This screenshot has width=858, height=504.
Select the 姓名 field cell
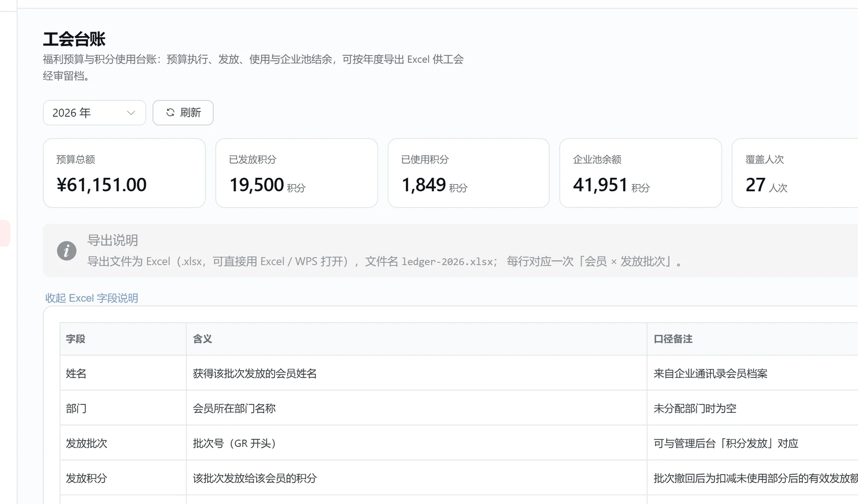coord(123,373)
